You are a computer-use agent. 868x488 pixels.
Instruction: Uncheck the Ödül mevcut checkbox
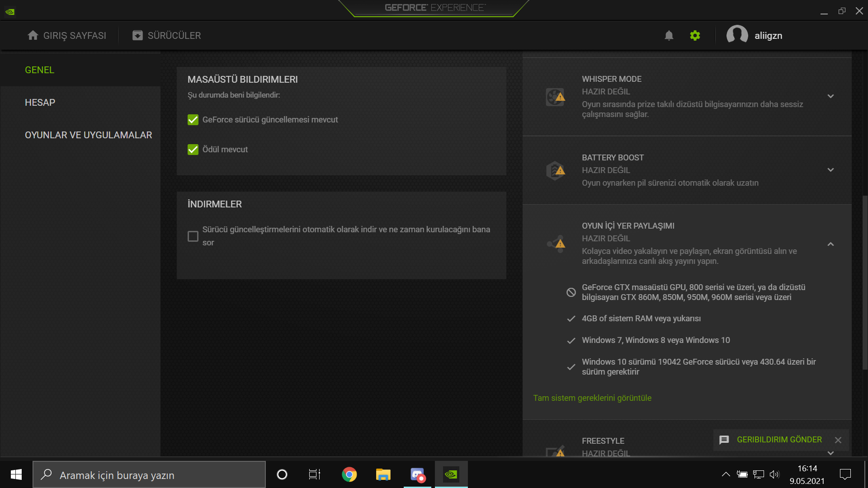tap(193, 150)
